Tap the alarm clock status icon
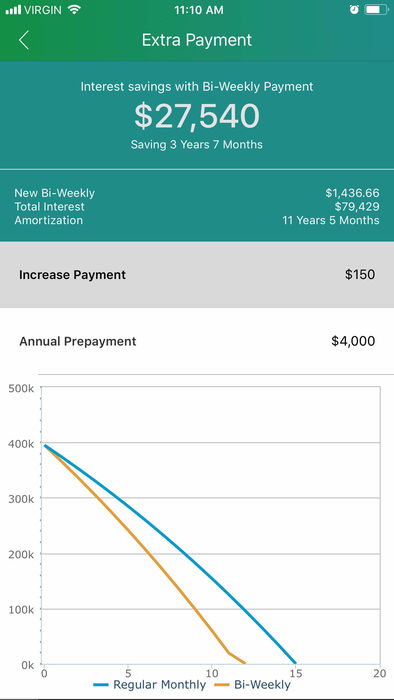394x700 pixels. [x=354, y=10]
